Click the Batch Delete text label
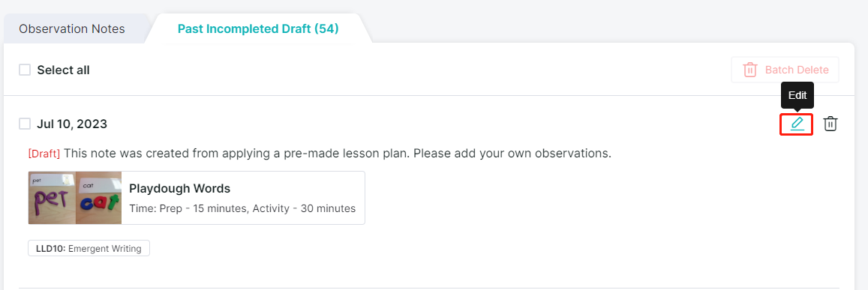 pyautogui.click(x=797, y=70)
